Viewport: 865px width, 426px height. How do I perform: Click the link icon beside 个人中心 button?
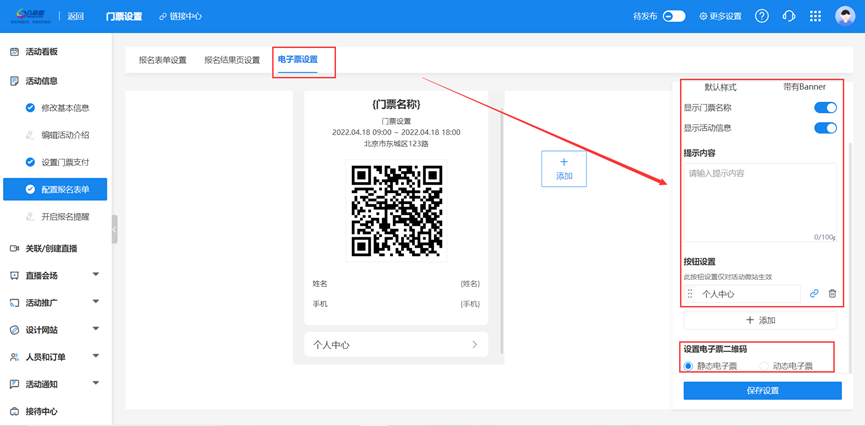(x=814, y=294)
